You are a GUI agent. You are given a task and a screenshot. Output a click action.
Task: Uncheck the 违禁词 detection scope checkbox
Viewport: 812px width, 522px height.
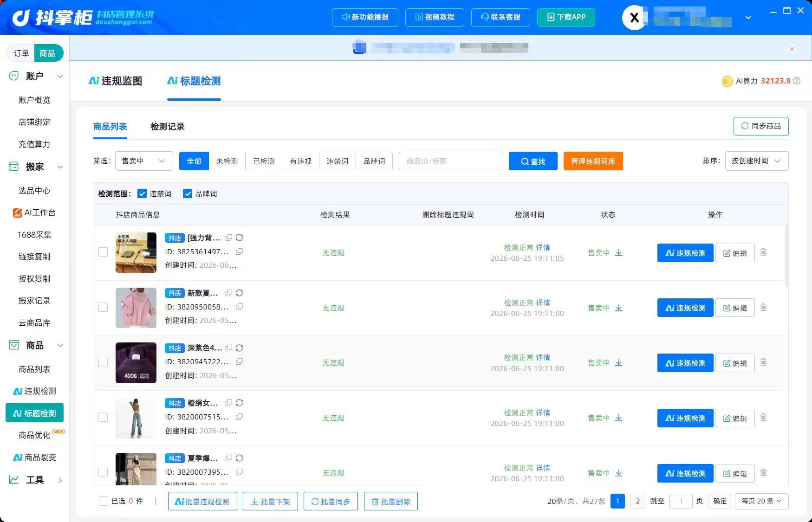coord(142,193)
